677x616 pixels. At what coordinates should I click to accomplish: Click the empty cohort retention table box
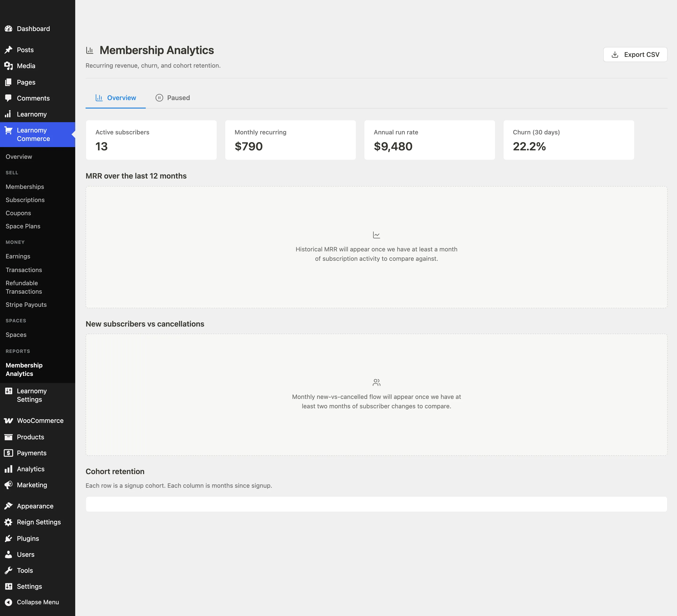(376, 504)
